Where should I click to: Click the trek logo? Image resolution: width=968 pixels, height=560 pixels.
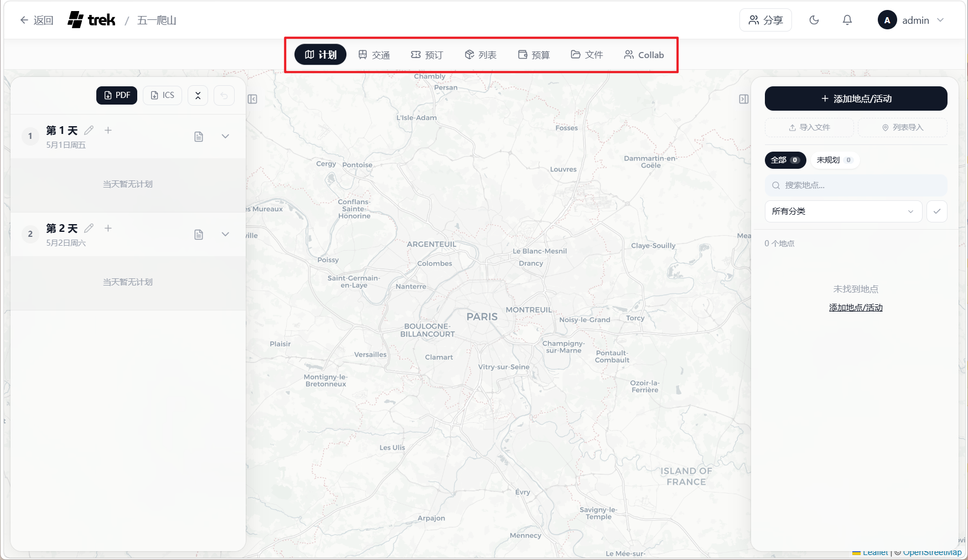click(91, 20)
